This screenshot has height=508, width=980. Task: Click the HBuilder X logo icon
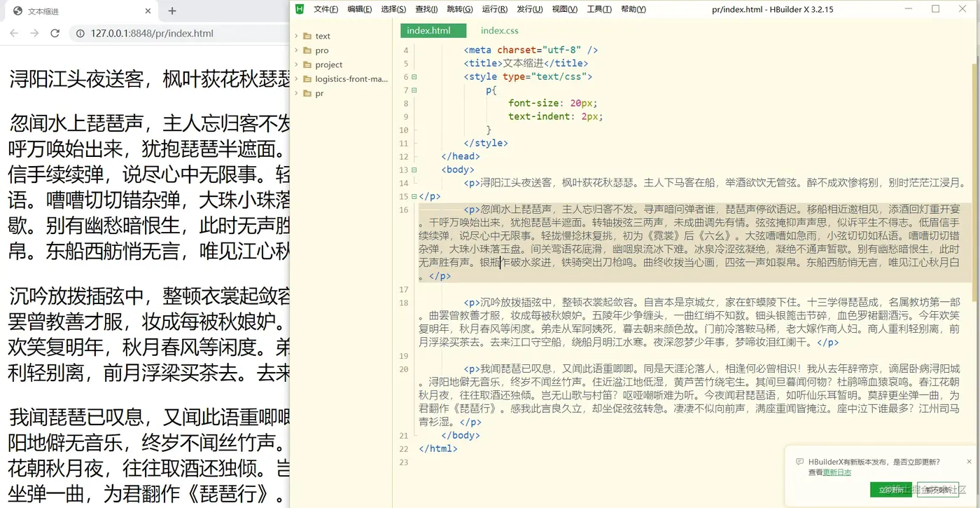click(300, 9)
